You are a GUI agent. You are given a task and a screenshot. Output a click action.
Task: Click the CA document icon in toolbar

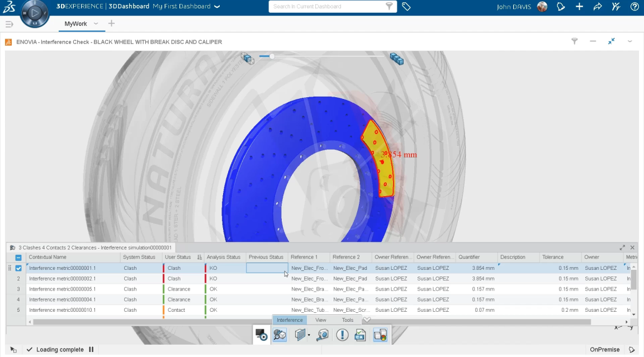[x=361, y=335]
